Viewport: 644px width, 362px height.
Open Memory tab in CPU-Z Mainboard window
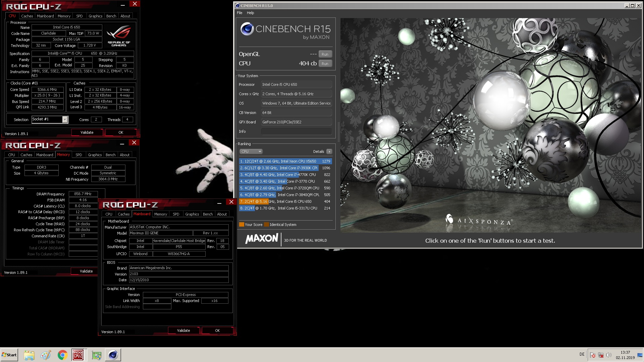click(161, 214)
